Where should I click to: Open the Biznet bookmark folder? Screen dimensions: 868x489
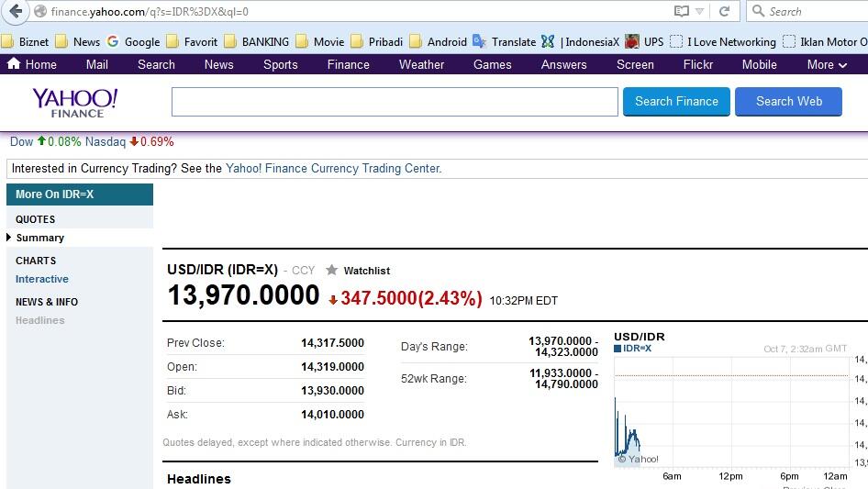click(x=26, y=41)
